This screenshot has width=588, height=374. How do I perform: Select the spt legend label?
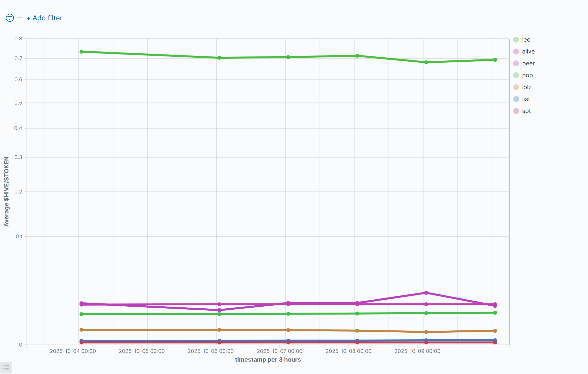[526, 111]
